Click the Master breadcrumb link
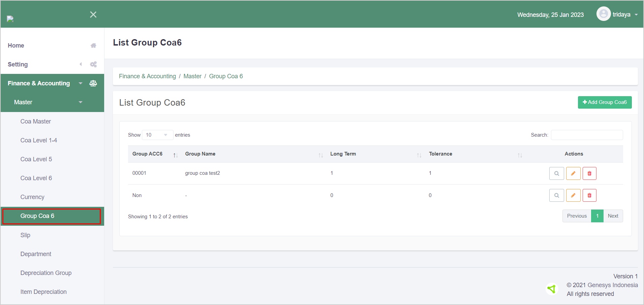Image resolution: width=644 pixels, height=305 pixels. pos(192,76)
